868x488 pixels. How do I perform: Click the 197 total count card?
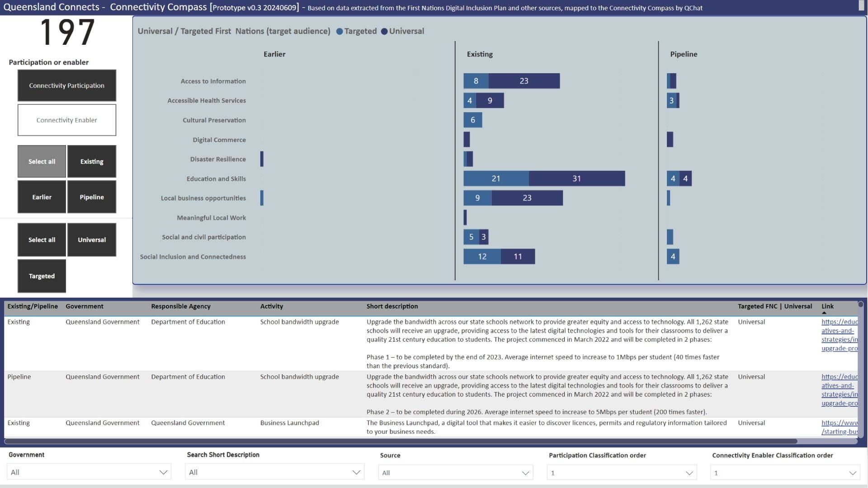click(x=67, y=33)
